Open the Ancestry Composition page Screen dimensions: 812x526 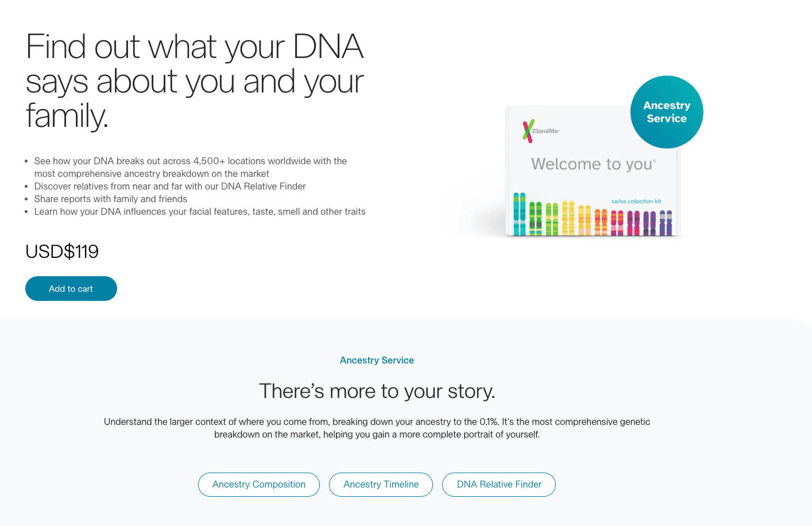coord(258,484)
